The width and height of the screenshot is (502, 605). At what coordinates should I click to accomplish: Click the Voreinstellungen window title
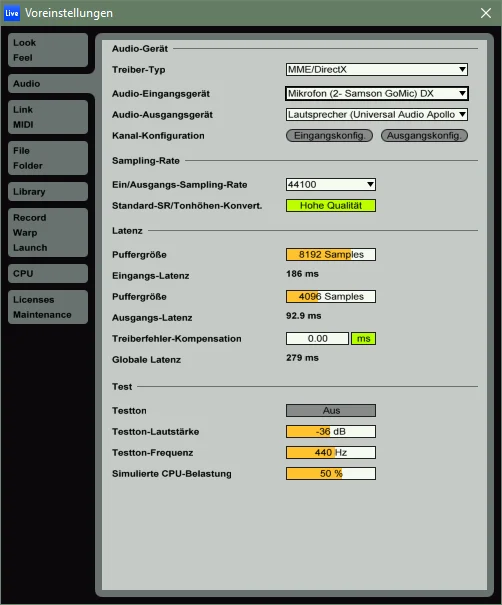[x=69, y=13]
